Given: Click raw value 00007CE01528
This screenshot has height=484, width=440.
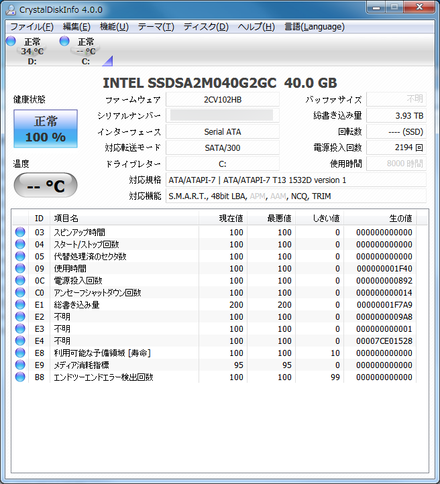Looking at the screenshot, I should pos(384,341).
